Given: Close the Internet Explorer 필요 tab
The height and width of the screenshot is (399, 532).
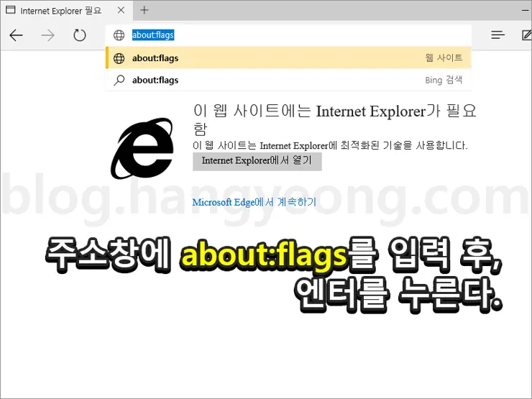Looking at the screenshot, I should (x=121, y=10).
